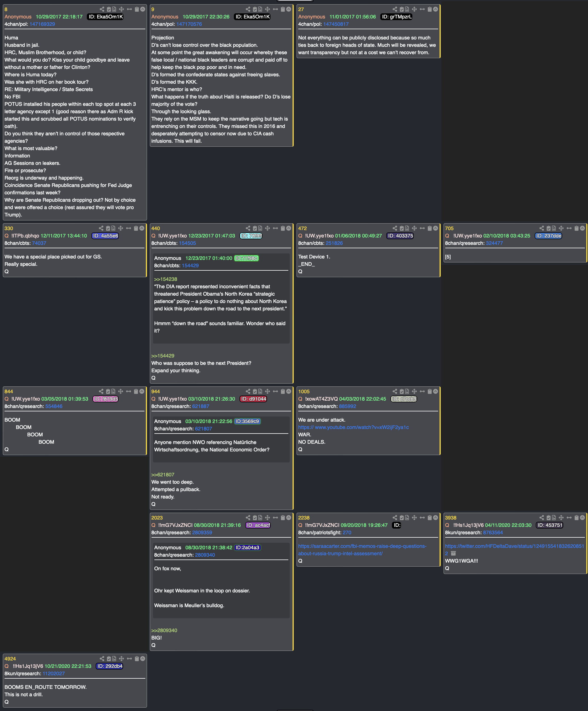588x711 pixels.
Task: Click the image file icon on post 8
Action: (114, 9)
